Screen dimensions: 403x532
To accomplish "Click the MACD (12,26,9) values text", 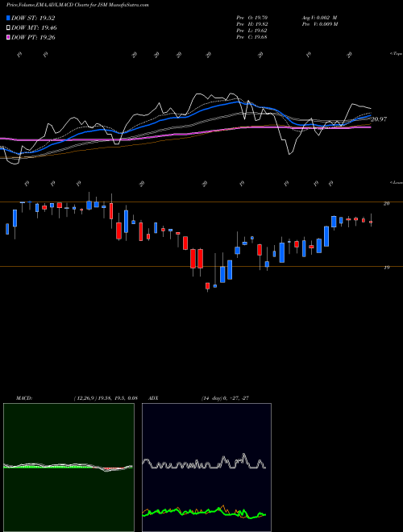I will tap(105, 398).
